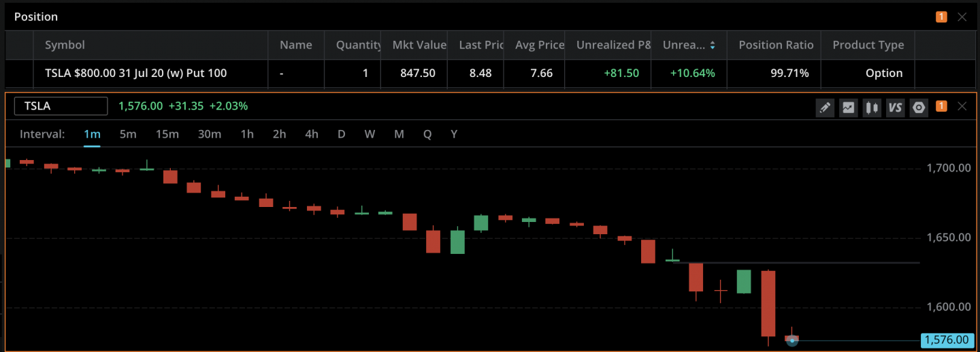The height and width of the screenshot is (352, 980).
Task: Select the Y yearly interval
Action: pyautogui.click(x=454, y=134)
